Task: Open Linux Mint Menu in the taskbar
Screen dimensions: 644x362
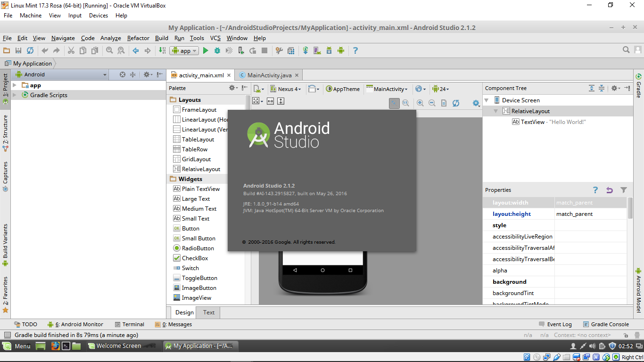Action: (17, 346)
